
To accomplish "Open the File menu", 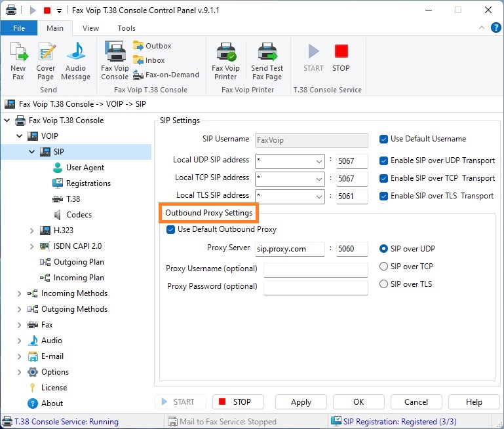I will point(18,28).
